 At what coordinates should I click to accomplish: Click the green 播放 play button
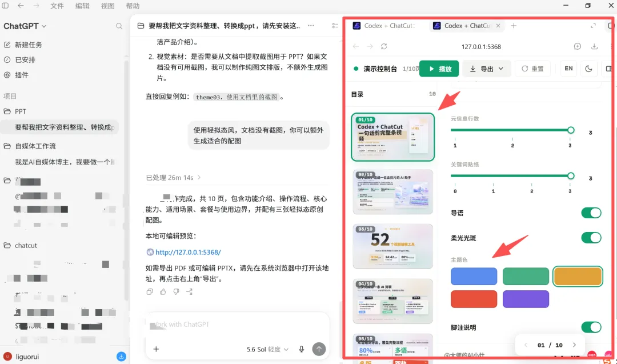[x=439, y=69]
